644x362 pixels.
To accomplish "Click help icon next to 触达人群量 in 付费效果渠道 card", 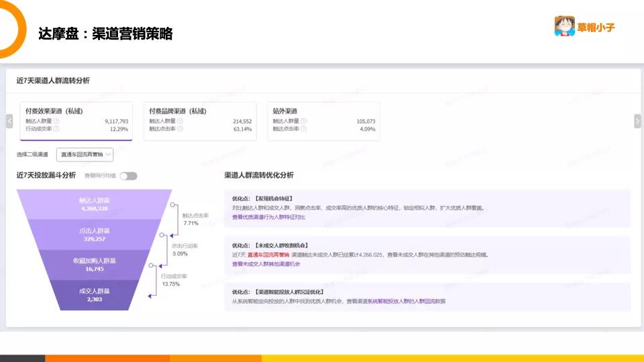I will click(x=57, y=121).
